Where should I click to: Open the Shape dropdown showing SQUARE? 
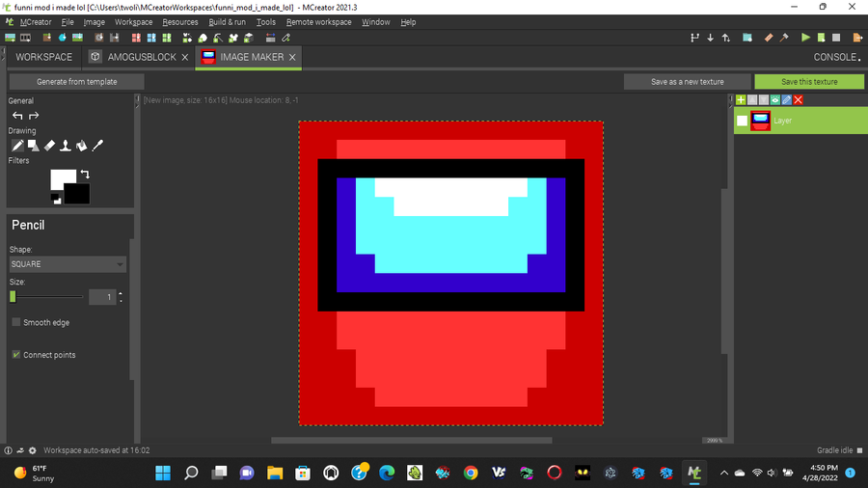(x=68, y=264)
